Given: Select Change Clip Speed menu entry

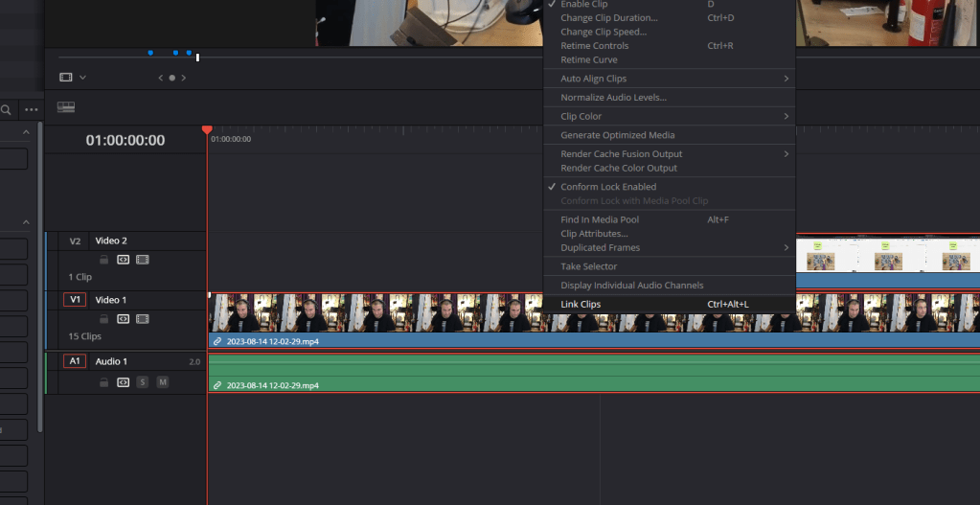Looking at the screenshot, I should coord(669,32).
